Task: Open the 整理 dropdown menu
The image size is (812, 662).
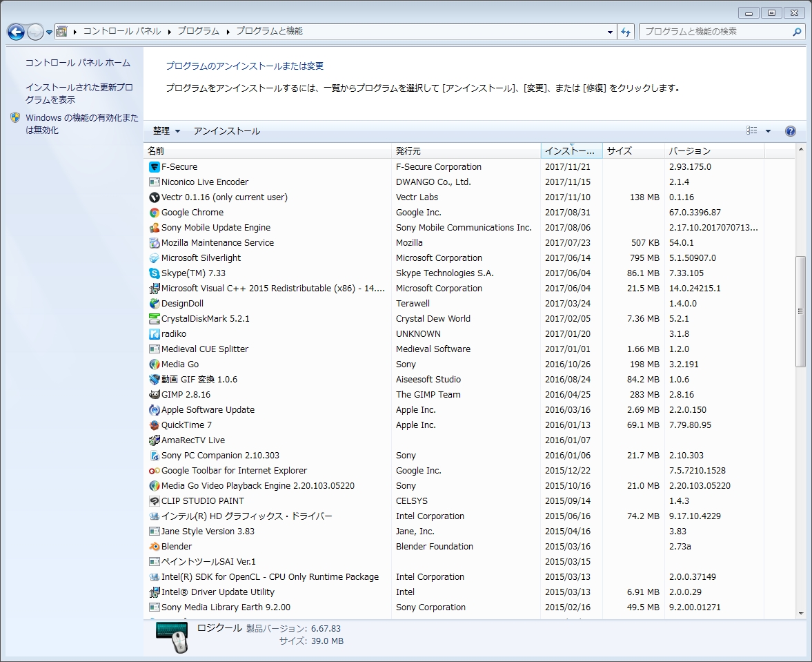Action: (166, 131)
